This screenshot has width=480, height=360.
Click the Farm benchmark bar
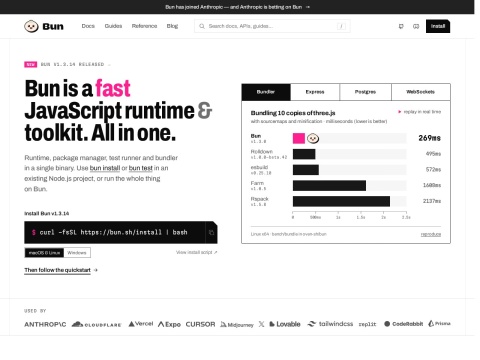click(329, 186)
